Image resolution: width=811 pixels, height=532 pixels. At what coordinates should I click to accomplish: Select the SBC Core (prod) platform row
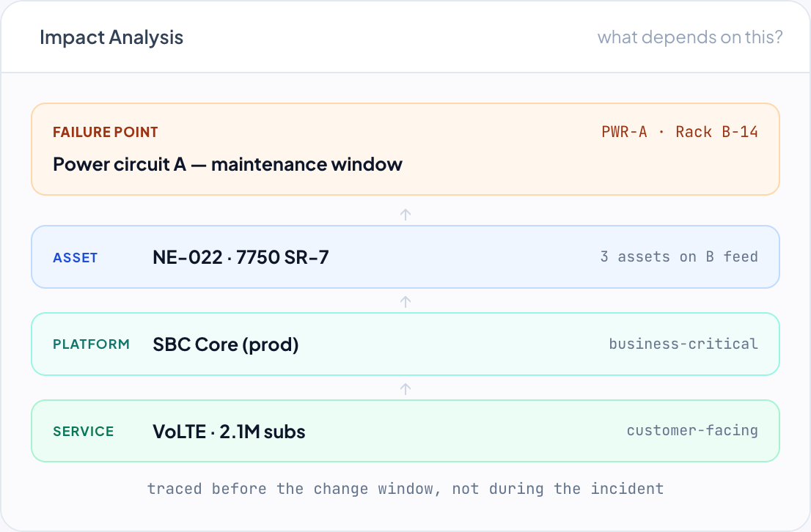pyautogui.click(x=405, y=344)
